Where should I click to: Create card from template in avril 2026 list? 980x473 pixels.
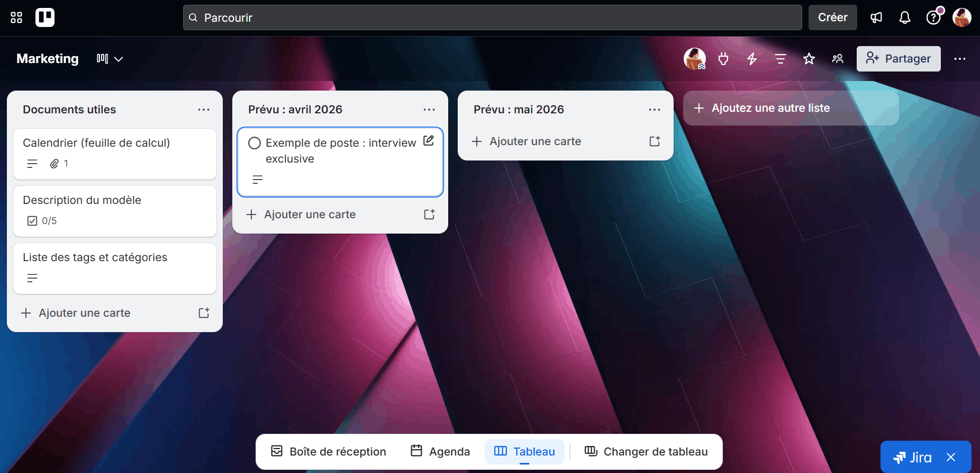(x=429, y=215)
